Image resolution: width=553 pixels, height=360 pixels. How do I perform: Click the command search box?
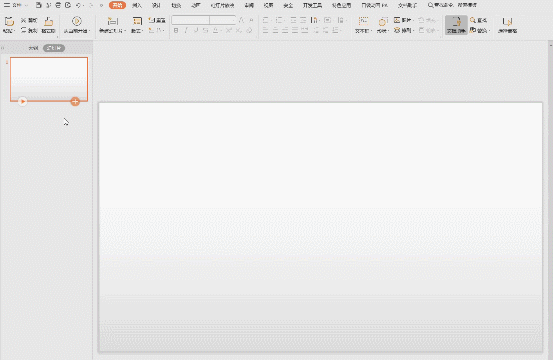click(x=452, y=5)
